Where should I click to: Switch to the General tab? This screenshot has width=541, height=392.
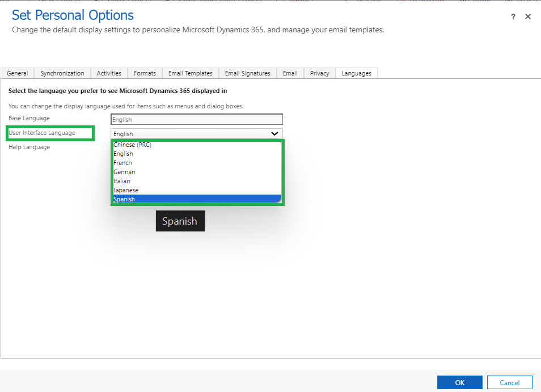17,73
